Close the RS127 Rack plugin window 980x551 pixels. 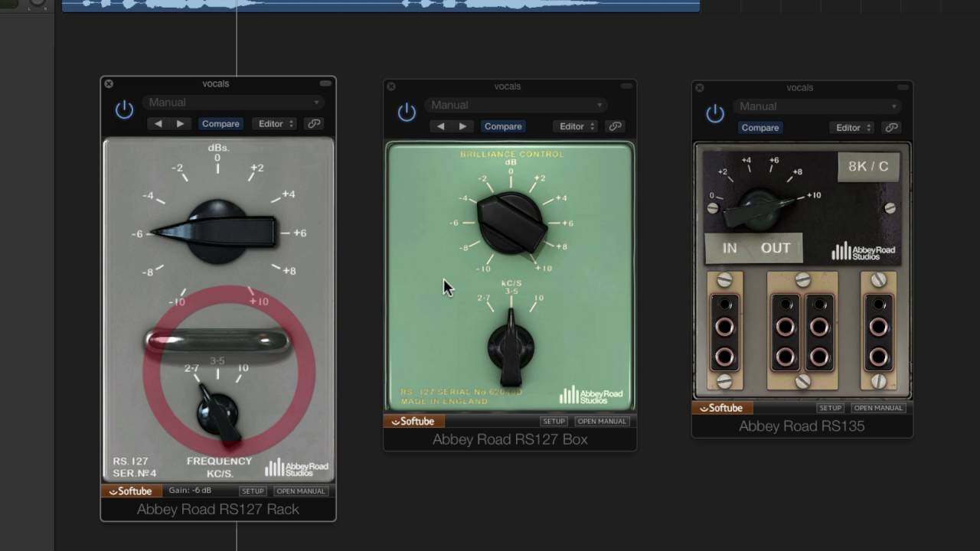pos(109,83)
